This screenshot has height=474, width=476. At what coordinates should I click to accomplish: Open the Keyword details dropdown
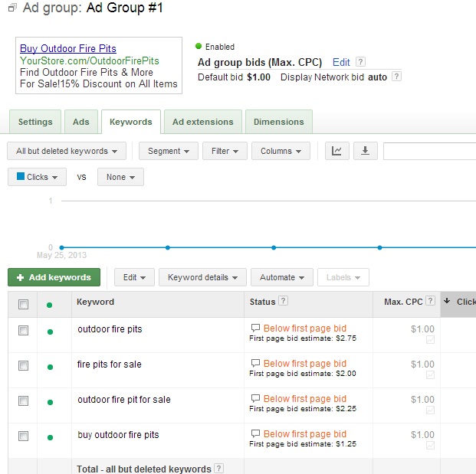tap(202, 277)
